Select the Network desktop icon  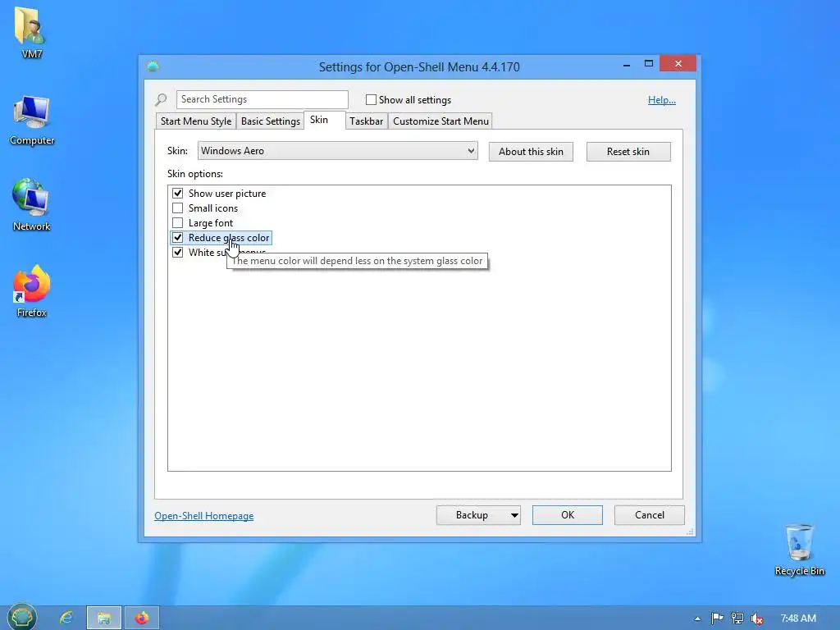[32, 204]
